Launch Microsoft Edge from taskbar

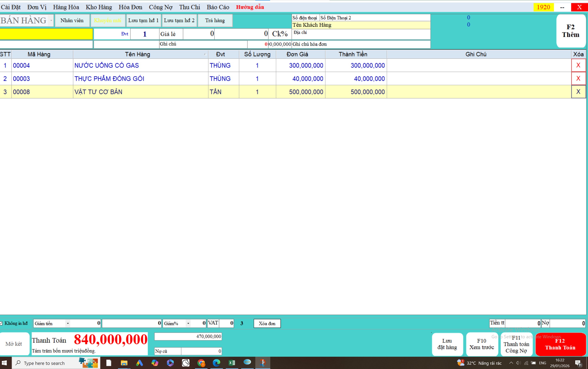216,363
